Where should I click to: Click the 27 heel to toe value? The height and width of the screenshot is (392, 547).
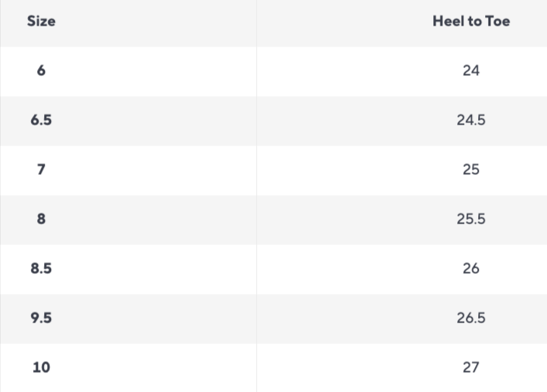click(470, 367)
